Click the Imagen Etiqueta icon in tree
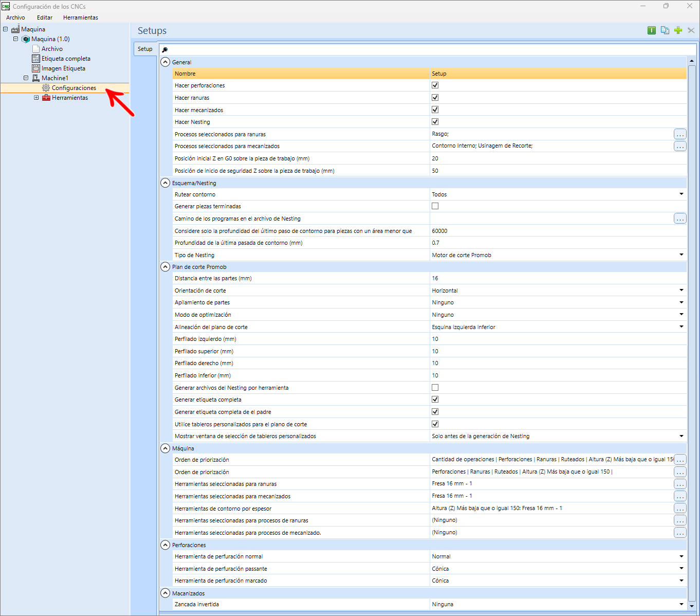 [36, 68]
